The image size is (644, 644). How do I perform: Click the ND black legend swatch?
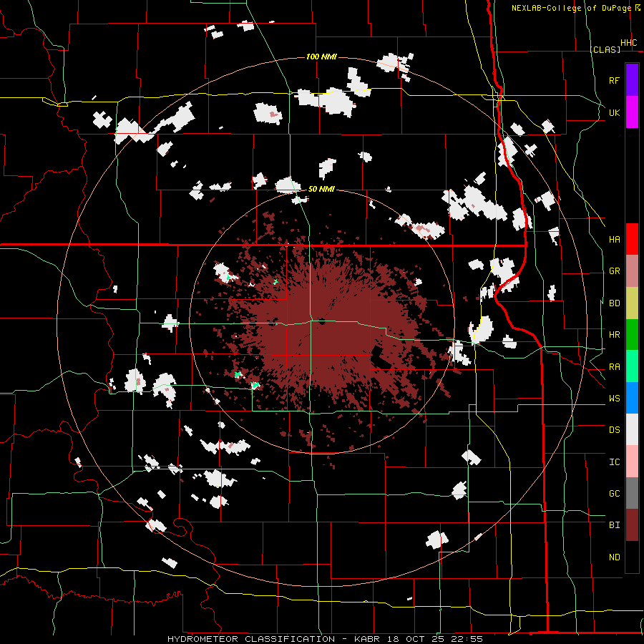click(632, 557)
